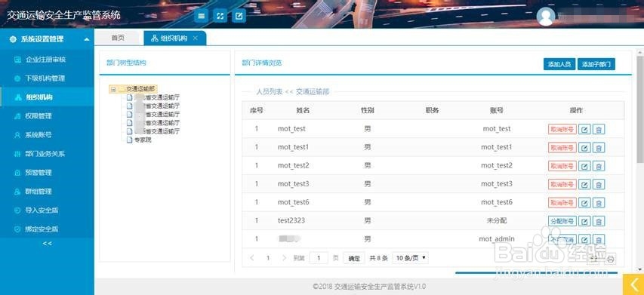
Task: Click 取消账号 for mot_test row
Action: pyautogui.click(x=562, y=129)
